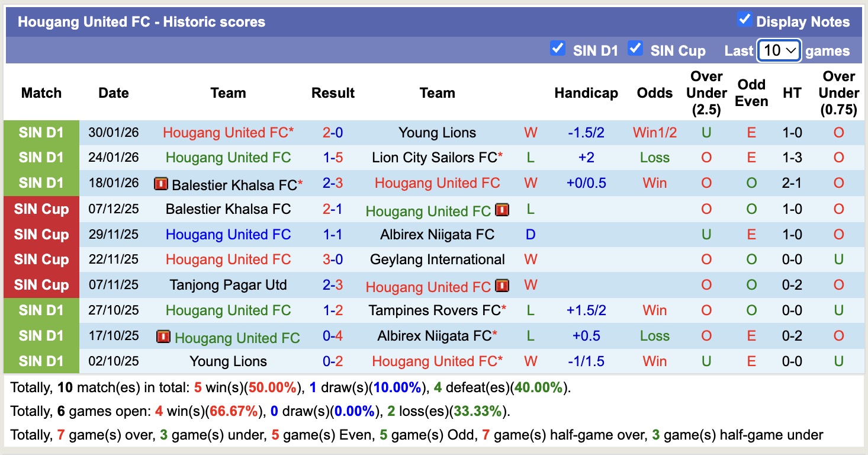Toggle the SIN Cup checkbox off

coord(636,49)
